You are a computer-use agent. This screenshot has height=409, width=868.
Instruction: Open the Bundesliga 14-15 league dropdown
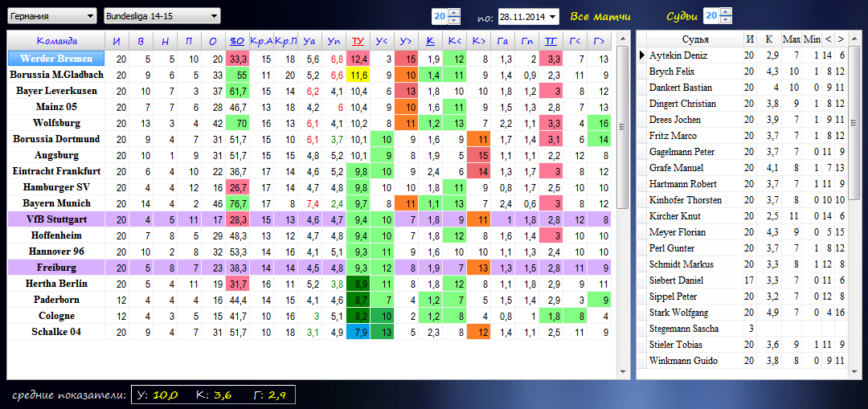tap(162, 16)
